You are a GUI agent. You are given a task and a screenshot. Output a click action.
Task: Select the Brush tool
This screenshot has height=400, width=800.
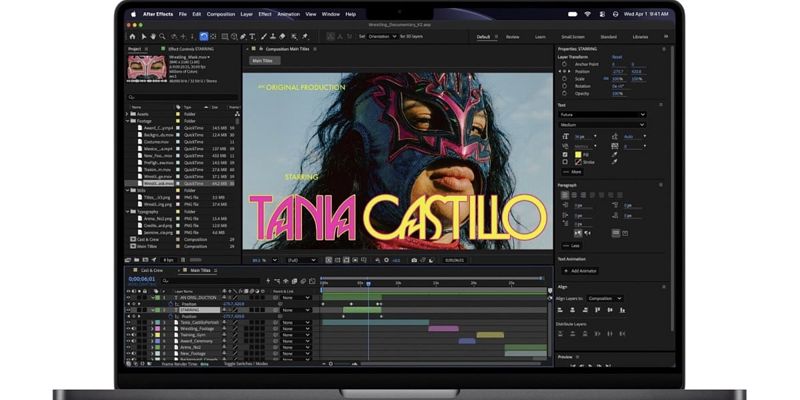pyautogui.click(x=264, y=36)
